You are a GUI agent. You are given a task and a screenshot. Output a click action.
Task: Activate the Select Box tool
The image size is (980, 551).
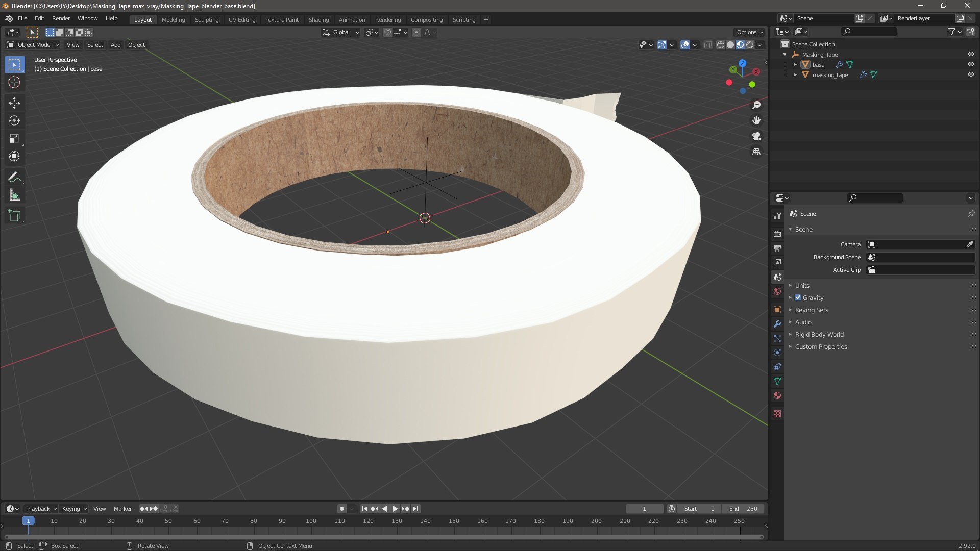14,65
